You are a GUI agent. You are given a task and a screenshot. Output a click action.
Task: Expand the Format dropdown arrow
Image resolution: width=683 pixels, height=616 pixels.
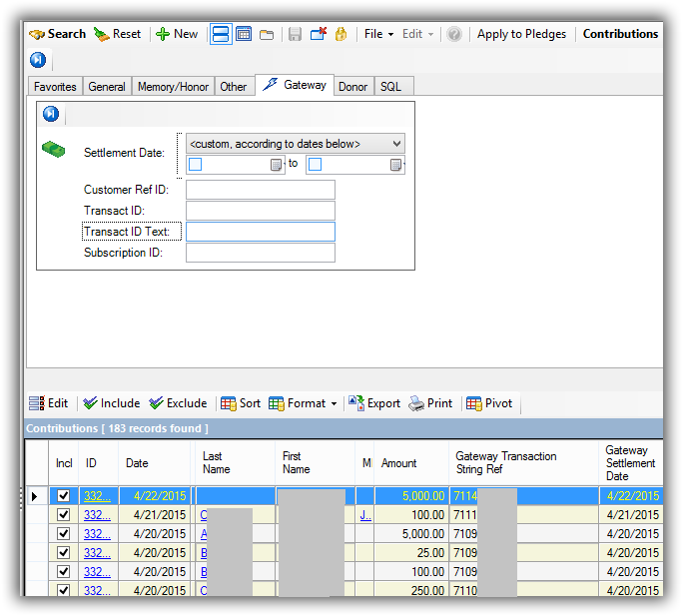(334, 404)
